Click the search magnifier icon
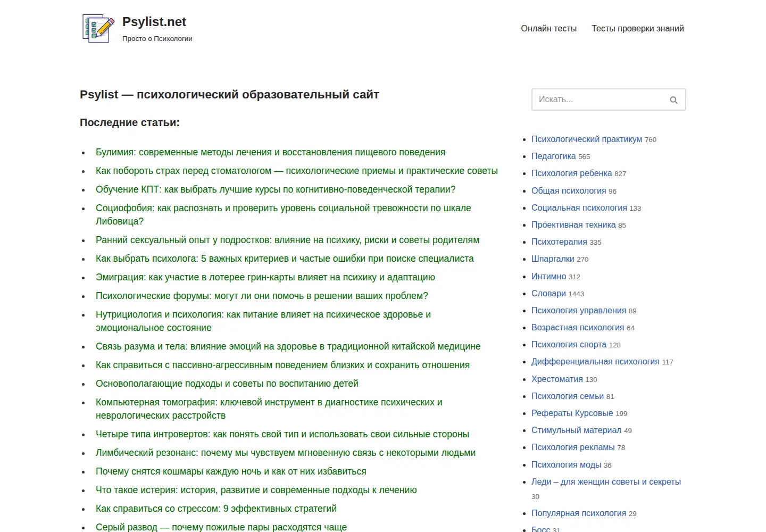766x532 pixels. click(x=673, y=100)
